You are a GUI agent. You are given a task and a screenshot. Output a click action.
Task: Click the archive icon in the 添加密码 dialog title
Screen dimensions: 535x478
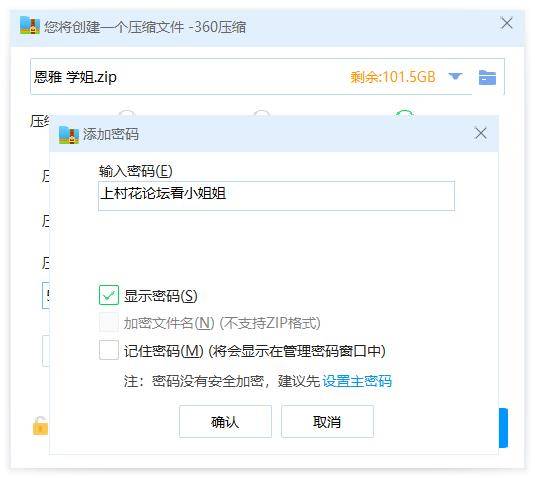[69, 135]
